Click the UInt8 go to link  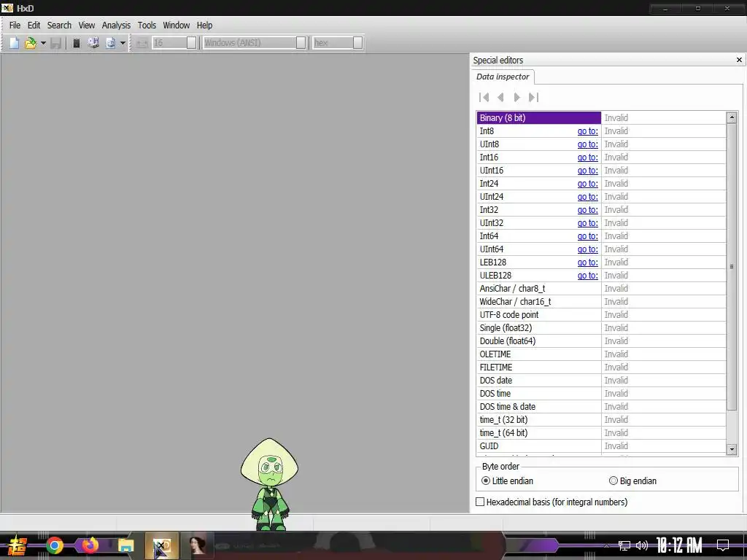(x=587, y=144)
